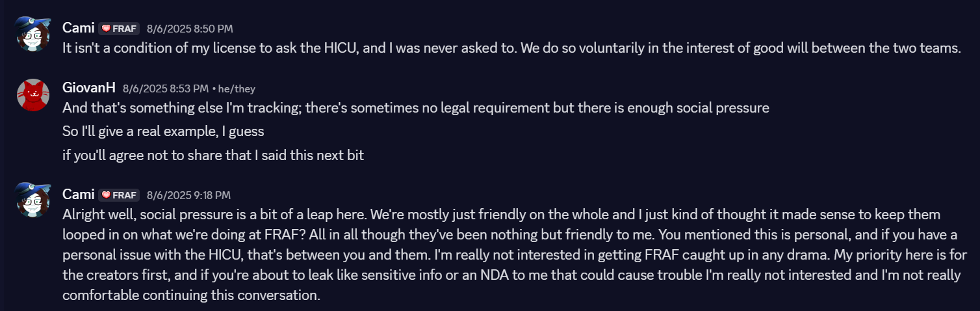
Task: Select message "And that's something else I'm tracking"
Action: coord(416,108)
